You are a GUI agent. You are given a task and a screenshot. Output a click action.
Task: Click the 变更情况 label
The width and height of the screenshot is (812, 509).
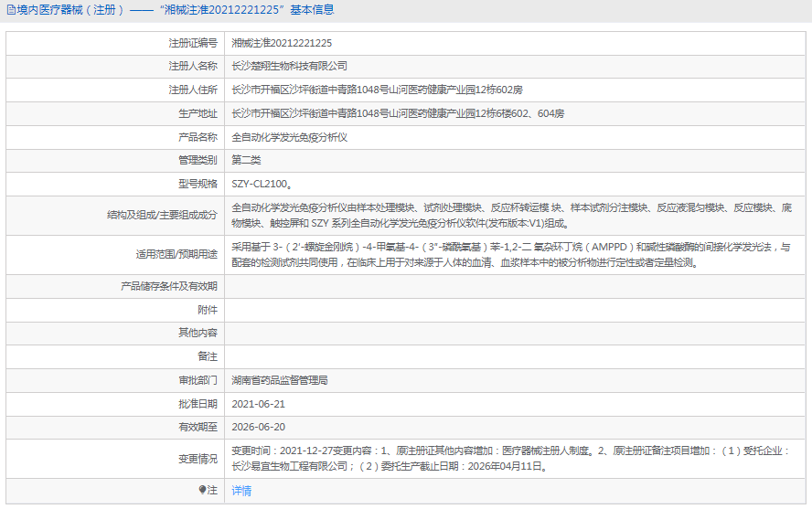click(x=198, y=459)
